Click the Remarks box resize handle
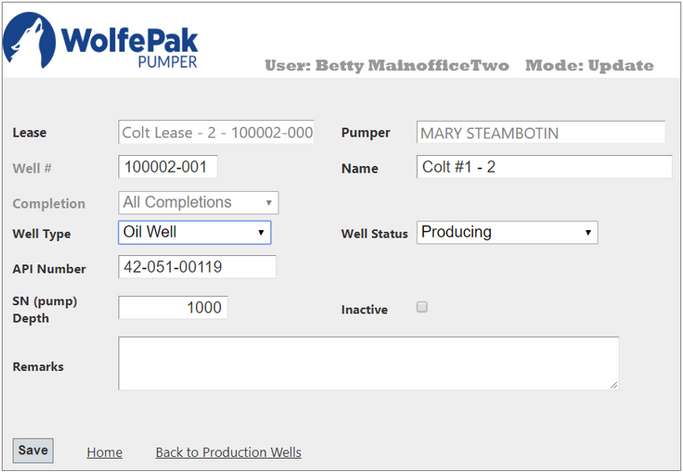The image size is (683, 472). pos(613,385)
